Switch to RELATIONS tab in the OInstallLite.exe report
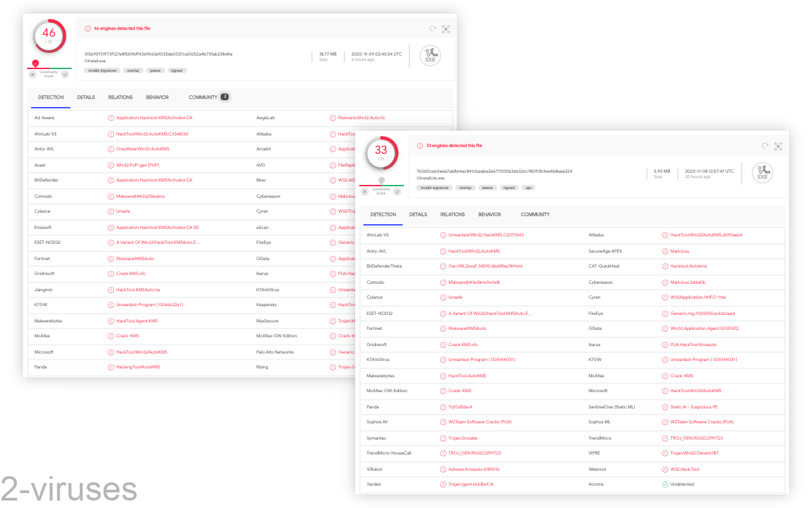The height and width of the screenshot is (508, 812). pos(453,215)
